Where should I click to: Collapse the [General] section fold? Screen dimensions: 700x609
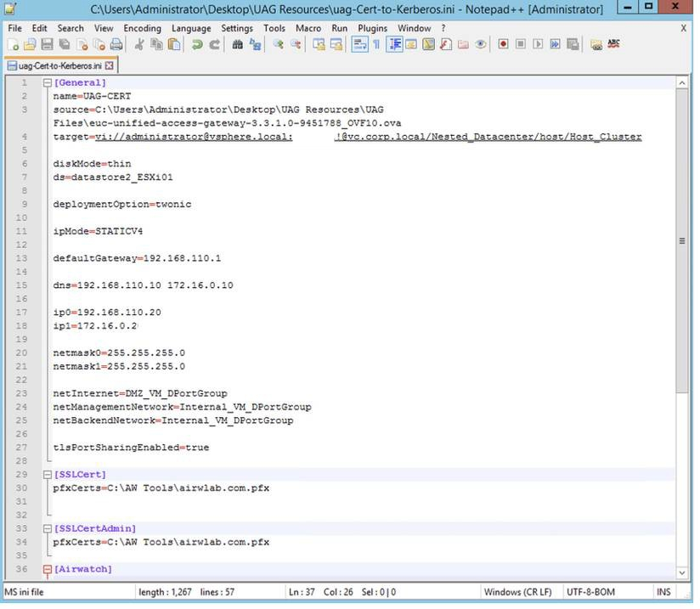(48, 82)
